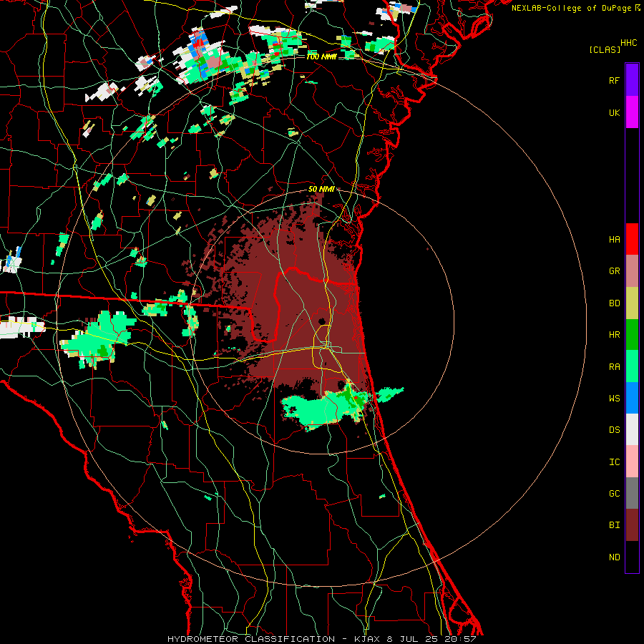Click the IC pink legend swatch

tap(632, 462)
